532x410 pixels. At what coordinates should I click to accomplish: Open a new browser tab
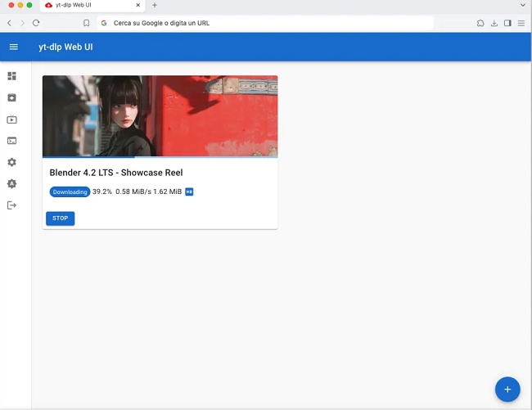[155, 5]
